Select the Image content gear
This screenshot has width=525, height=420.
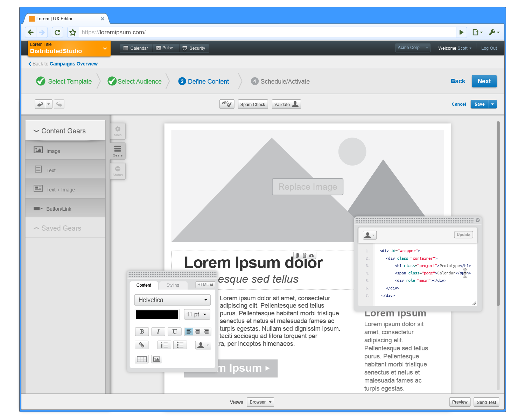[65, 150]
